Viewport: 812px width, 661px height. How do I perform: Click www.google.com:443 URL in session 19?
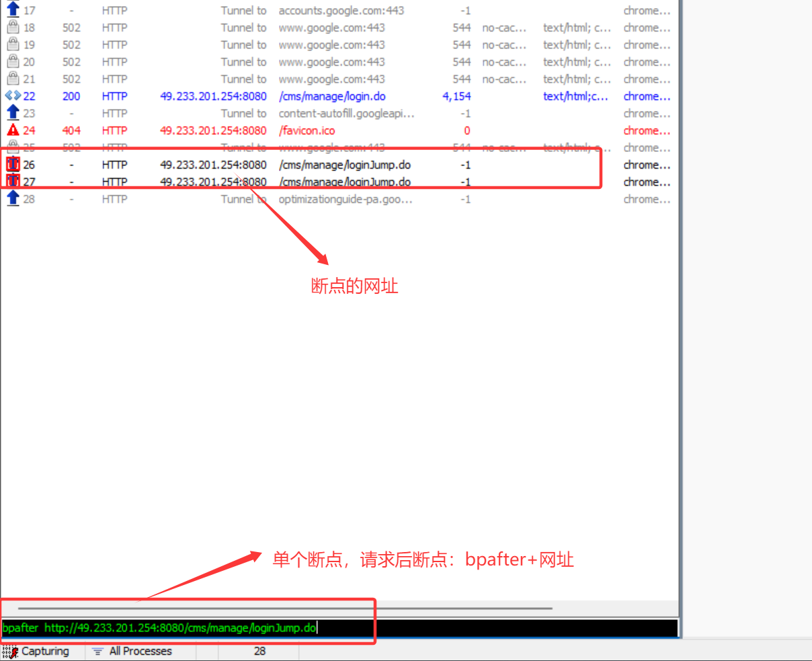click(x=331, y=45)
